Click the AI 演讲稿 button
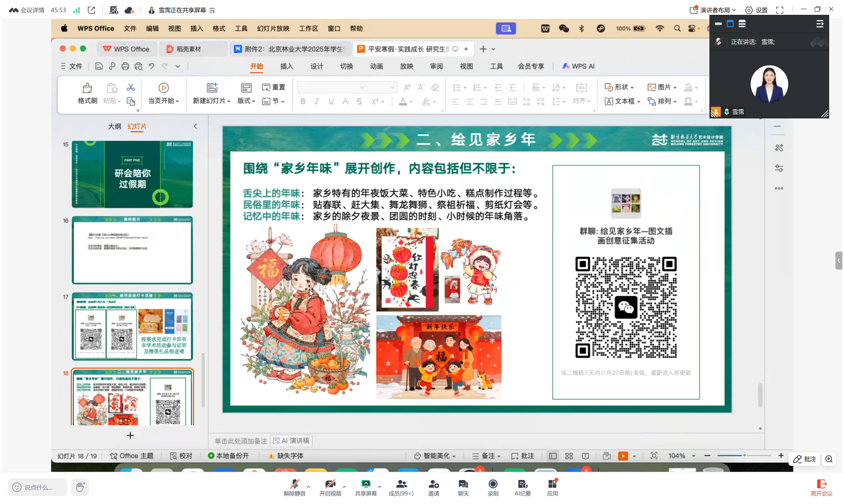 (x=291, y=441)
